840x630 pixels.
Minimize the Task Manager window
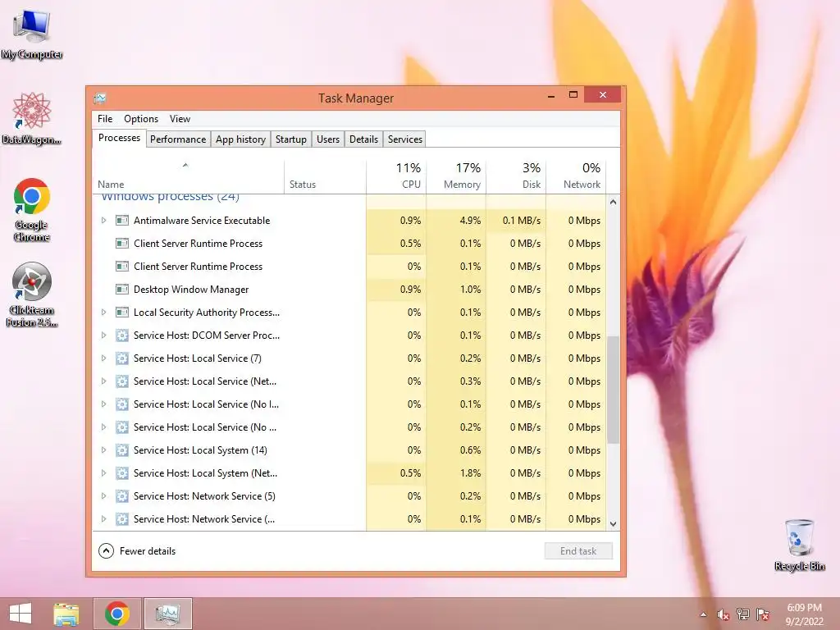pyautogui.click(x=550, y=95)
